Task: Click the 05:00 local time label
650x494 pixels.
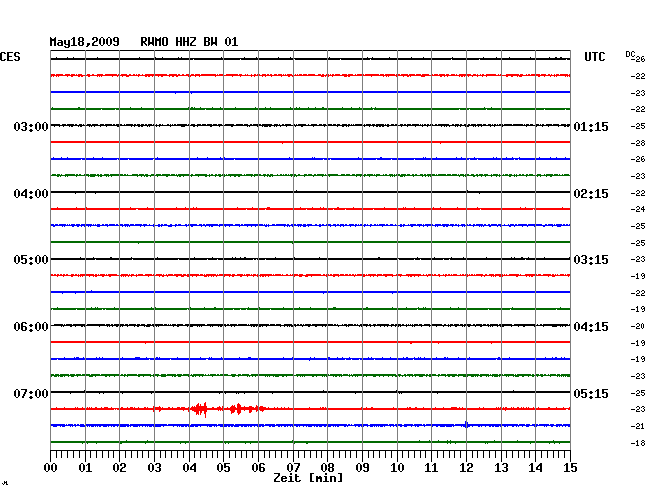Action: tap(31, 260)
